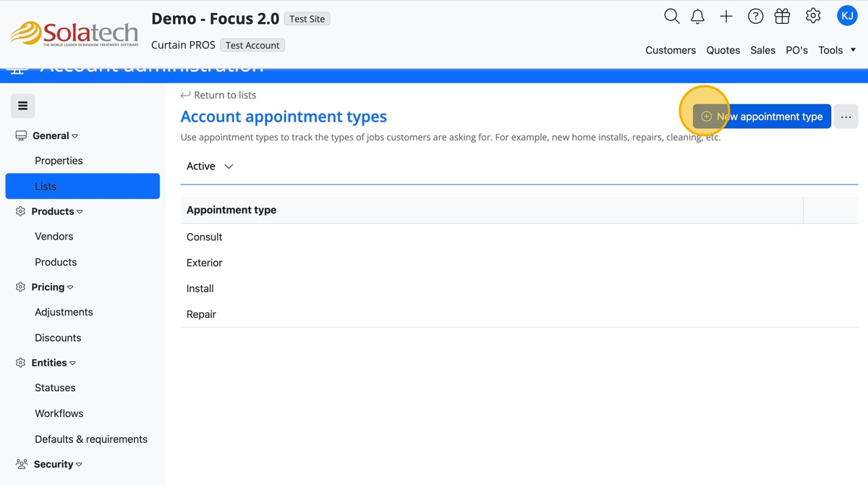
Task: Go to the Customers menu
Action: click(x=671, y=50)
